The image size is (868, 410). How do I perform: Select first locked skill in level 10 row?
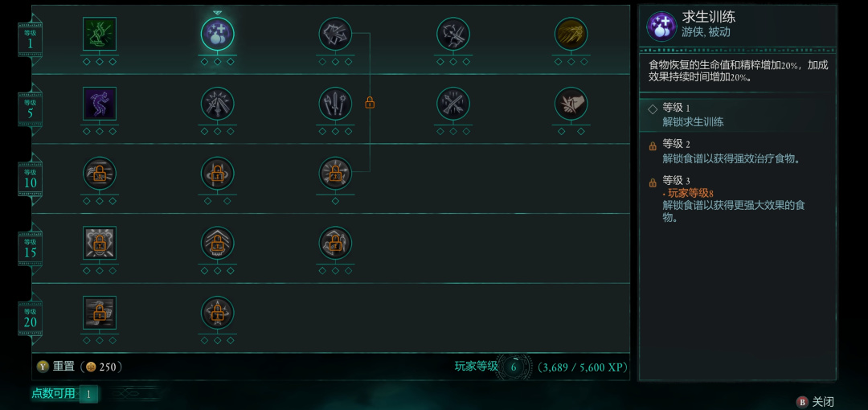(100, 174)
